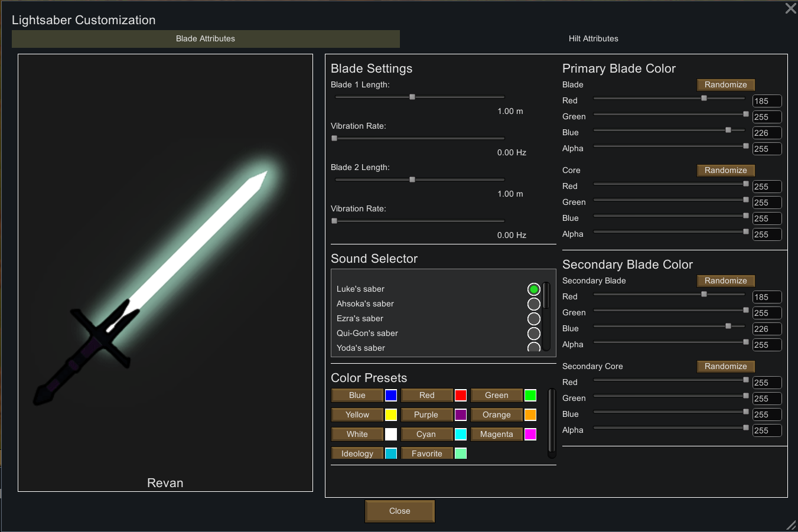Click the primary Blade Green value field
The width and height of the screenshot is (798, 532).
tap(767, 117)
